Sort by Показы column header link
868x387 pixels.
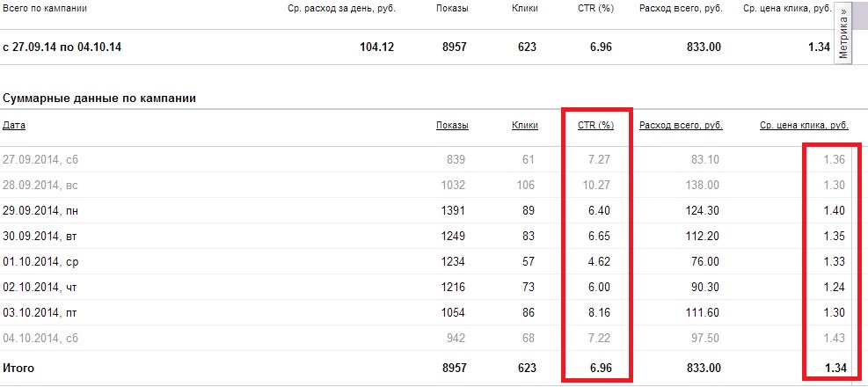[452, 126]
